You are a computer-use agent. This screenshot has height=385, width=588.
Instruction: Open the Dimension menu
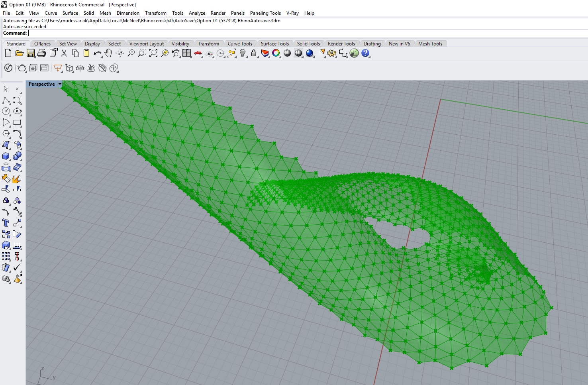128,13
